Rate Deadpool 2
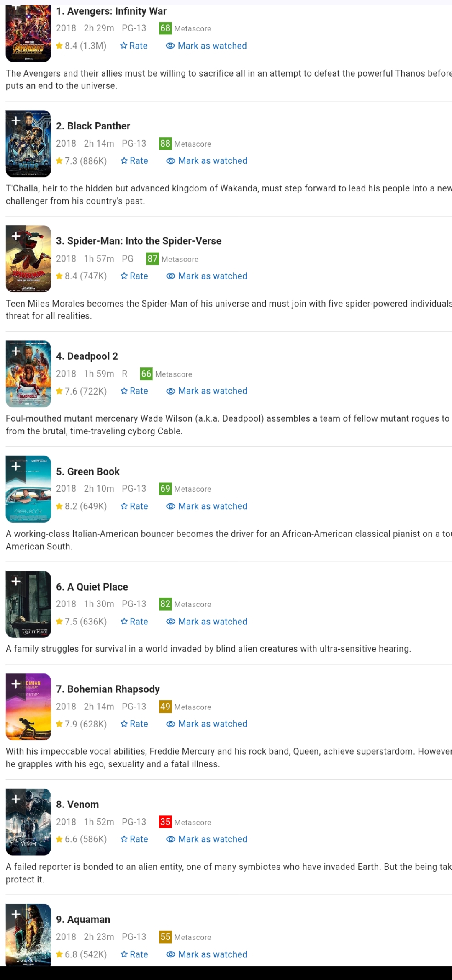The height and width of the screenshot is (980, 452). click(x=134, y=391)
